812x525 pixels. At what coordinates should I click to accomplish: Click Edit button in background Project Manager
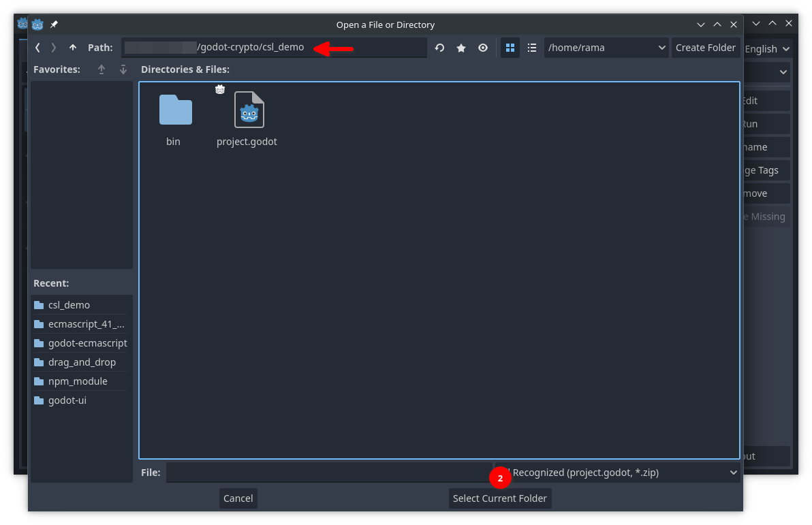coord(766,101)
